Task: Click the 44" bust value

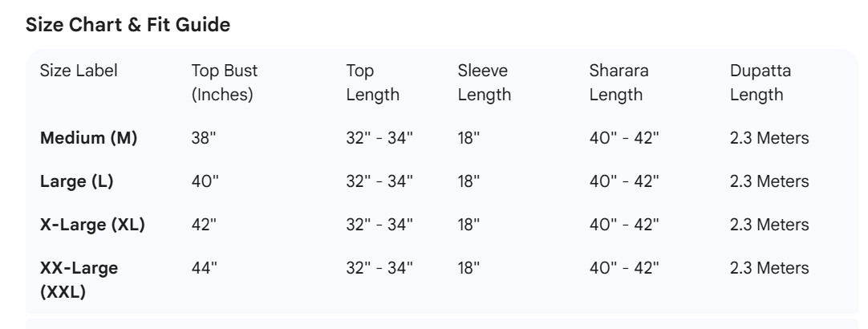Action: click(205, 268)
